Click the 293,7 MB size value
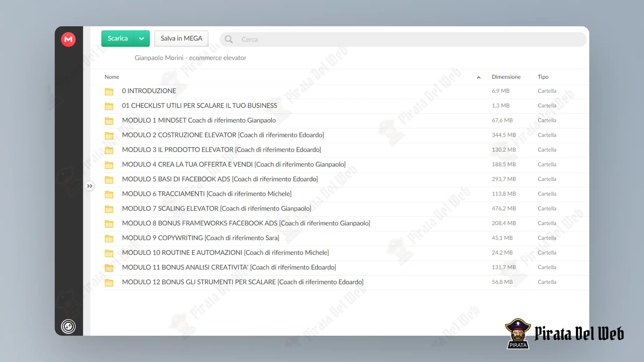The image size is (644, 362). [x=504, y=179]
